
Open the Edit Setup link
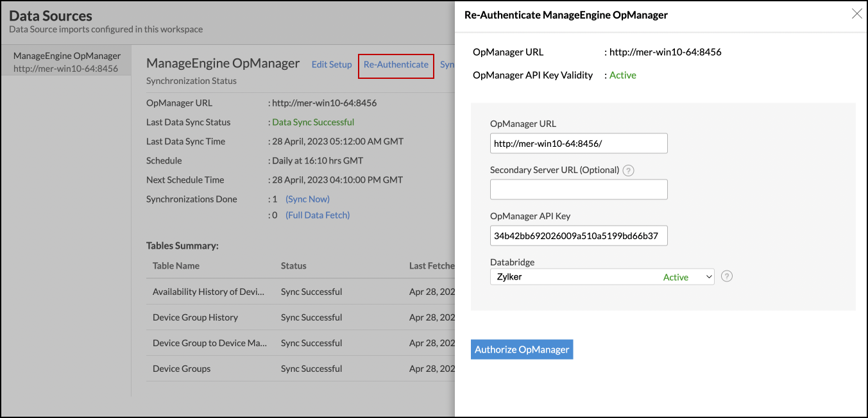tap(332, 64)
